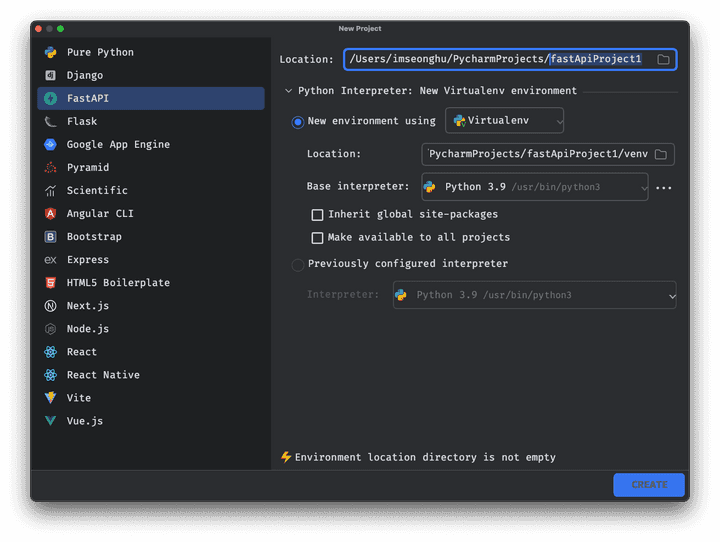Select Pyramid project type
Screen dimensions: 720x542
(151, 168)
